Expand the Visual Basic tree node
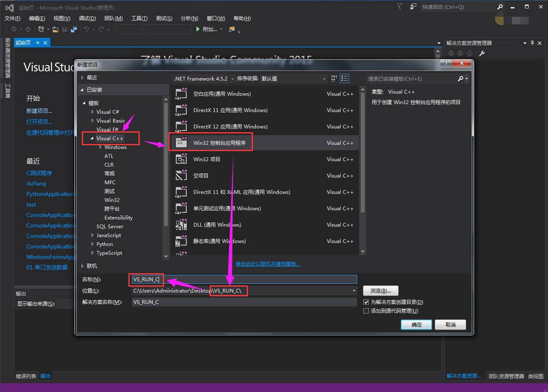The image size is (548, 392). [92, 120]
